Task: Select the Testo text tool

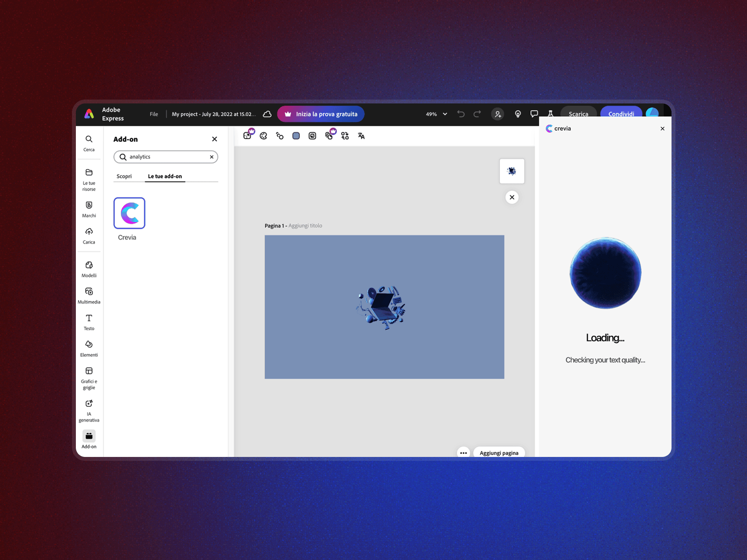Action: [x=89, y=318]
